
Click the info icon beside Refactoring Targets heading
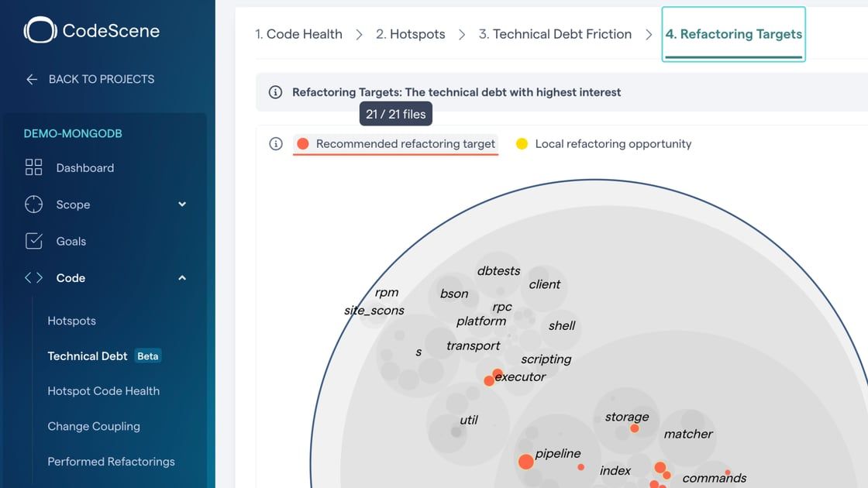(275, 92)
